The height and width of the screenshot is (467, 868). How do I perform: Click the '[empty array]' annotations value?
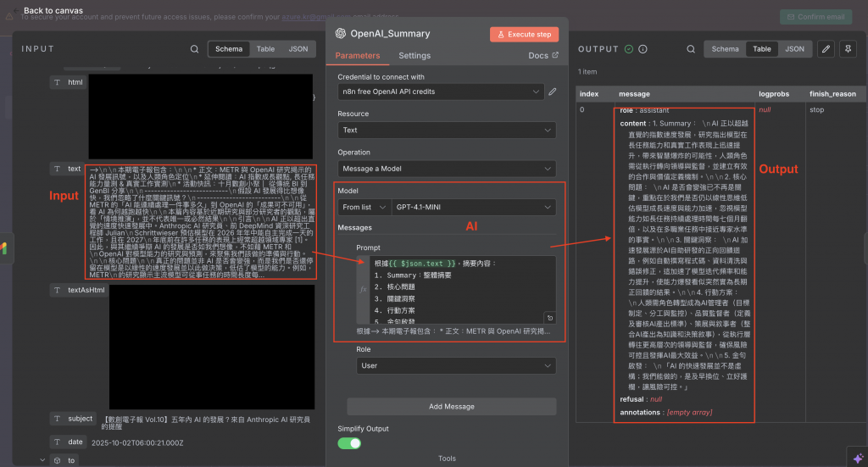[x=690, y=413]
